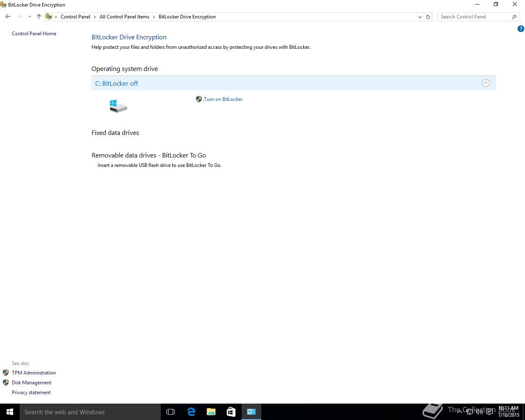The width and height of the screenshot is (525, 420).
Task: Open the recent locations dropdown arrow
Action: pyautogui.click(x=30, y=17)
